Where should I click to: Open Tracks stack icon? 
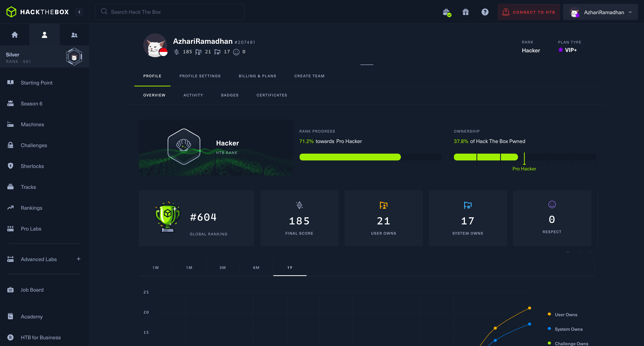(x=10, y=187)
